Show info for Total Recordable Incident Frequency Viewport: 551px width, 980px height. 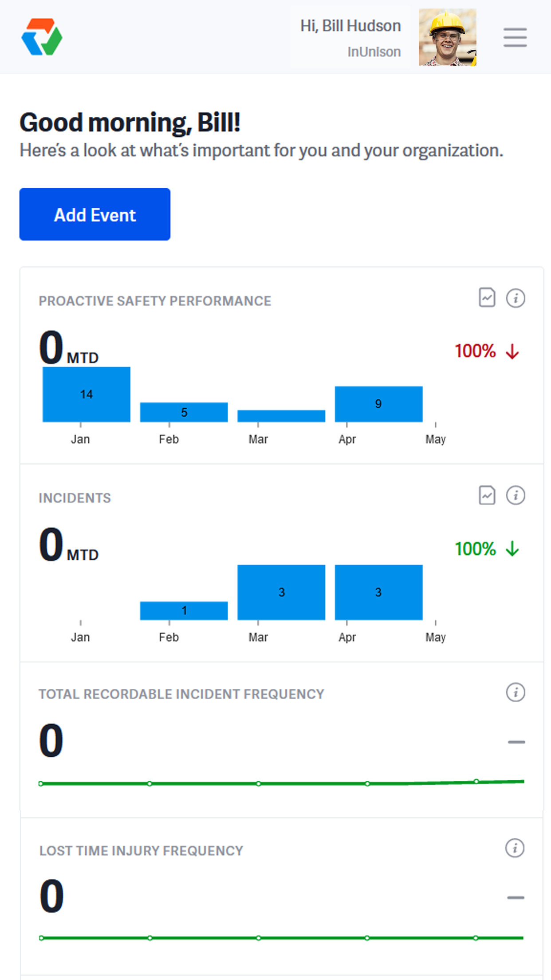[516, 692]
